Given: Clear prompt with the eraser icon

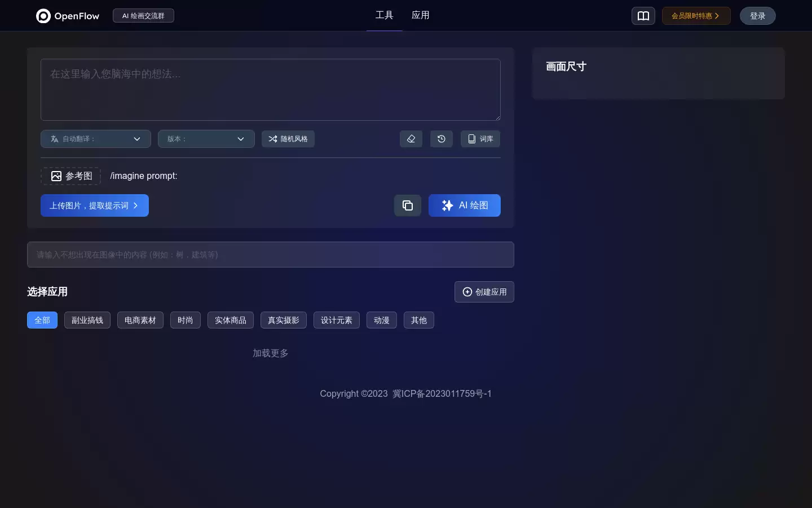Looking at the screenshot, I should (411, 139).
